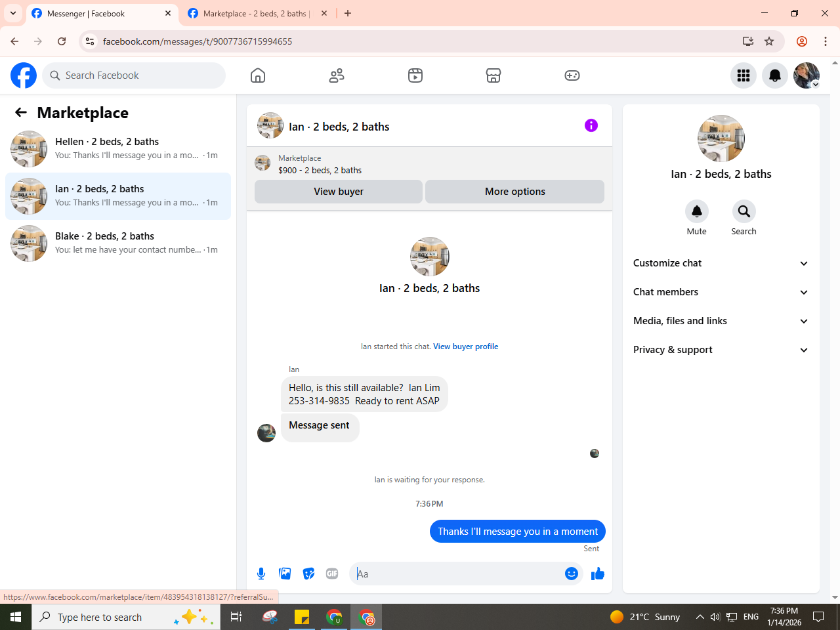Viewport: 840px width, 630px height.
Task: Open the Facebook menu grid icon
Action: 744,75
